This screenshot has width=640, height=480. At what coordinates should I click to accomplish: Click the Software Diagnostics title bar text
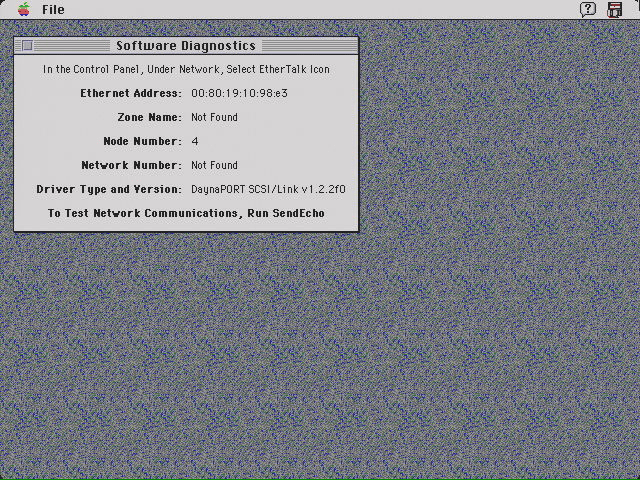(186, 45)
